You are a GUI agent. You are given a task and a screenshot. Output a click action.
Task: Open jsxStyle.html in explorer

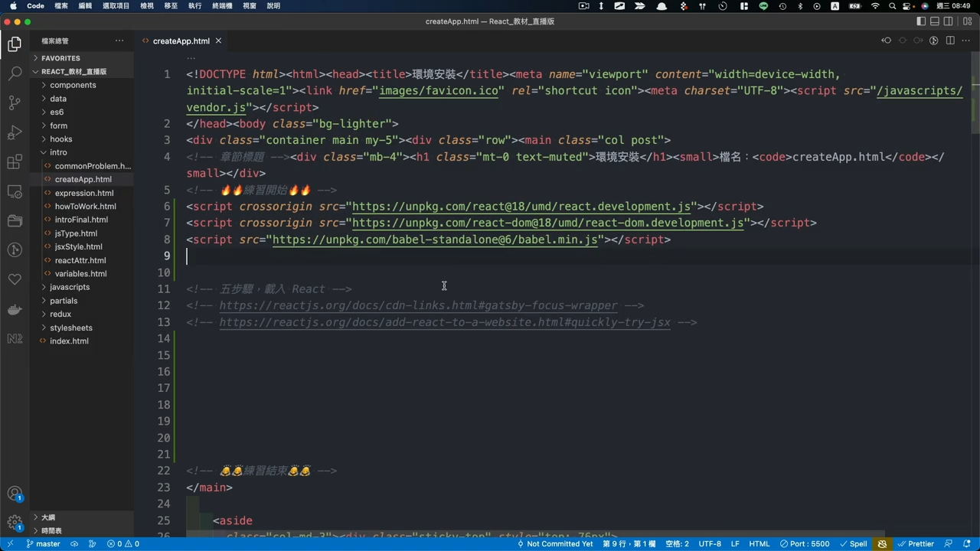78,246
